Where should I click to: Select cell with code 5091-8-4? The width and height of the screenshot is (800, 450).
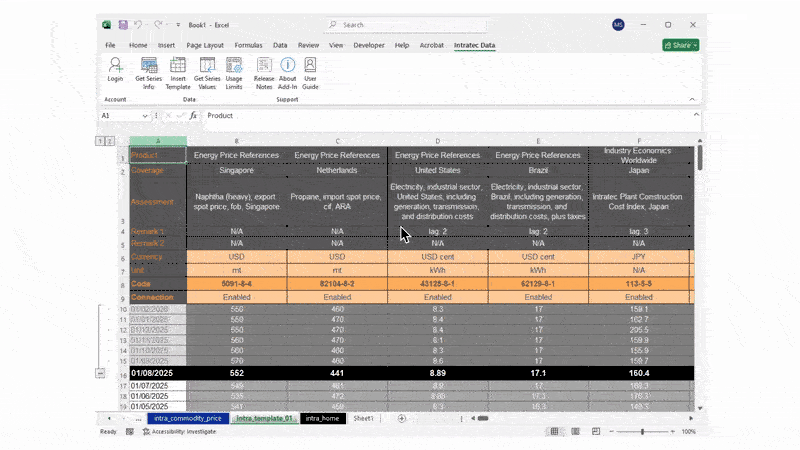point(237,284)
